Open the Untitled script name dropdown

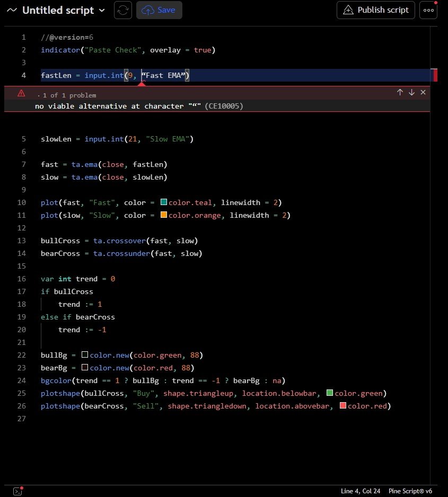pyautogui.click(x=64, y=10)
